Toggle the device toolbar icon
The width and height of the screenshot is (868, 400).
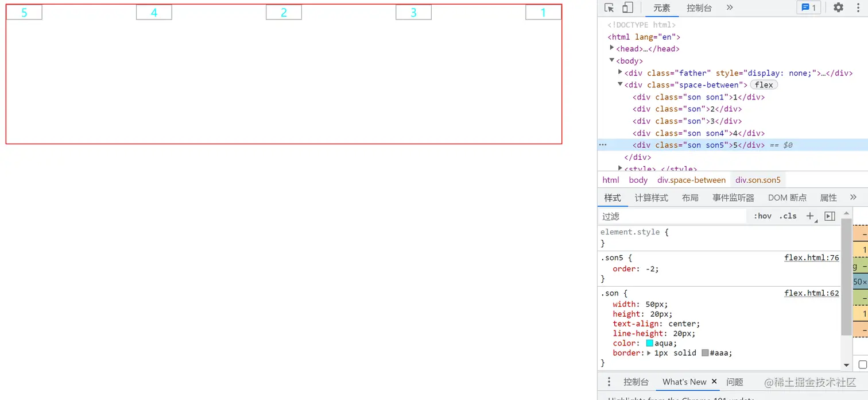[627, 7]
